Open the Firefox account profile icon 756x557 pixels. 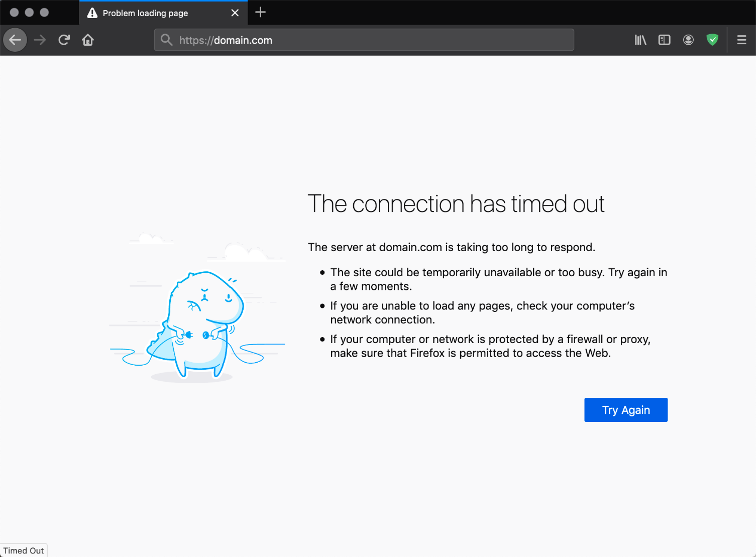[x=688, y=40]
